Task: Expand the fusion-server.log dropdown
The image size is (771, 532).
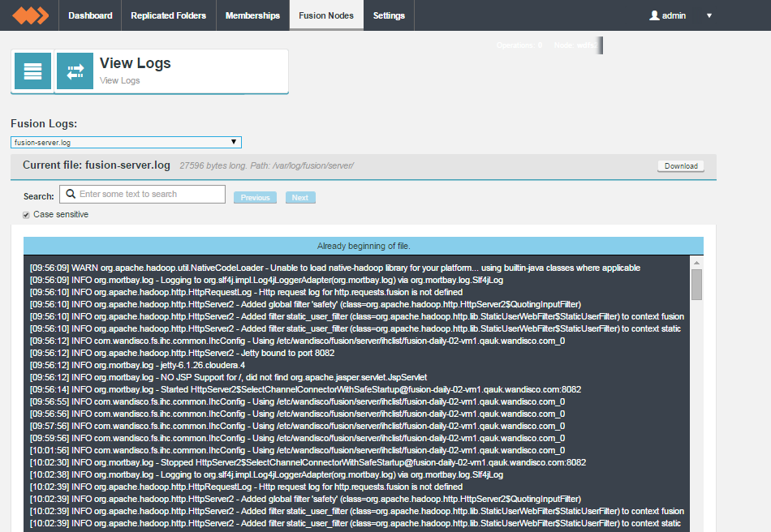Action: (126, 143)
